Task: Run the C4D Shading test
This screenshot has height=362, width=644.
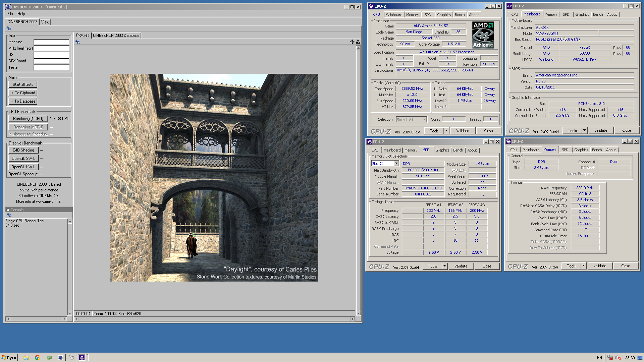Action: click(x=23, y=150)
